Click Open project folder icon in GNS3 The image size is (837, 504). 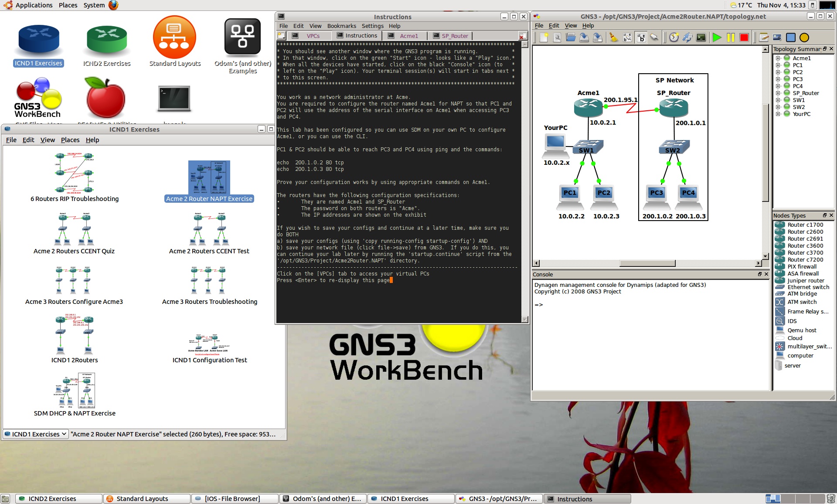tap(571, 38)
